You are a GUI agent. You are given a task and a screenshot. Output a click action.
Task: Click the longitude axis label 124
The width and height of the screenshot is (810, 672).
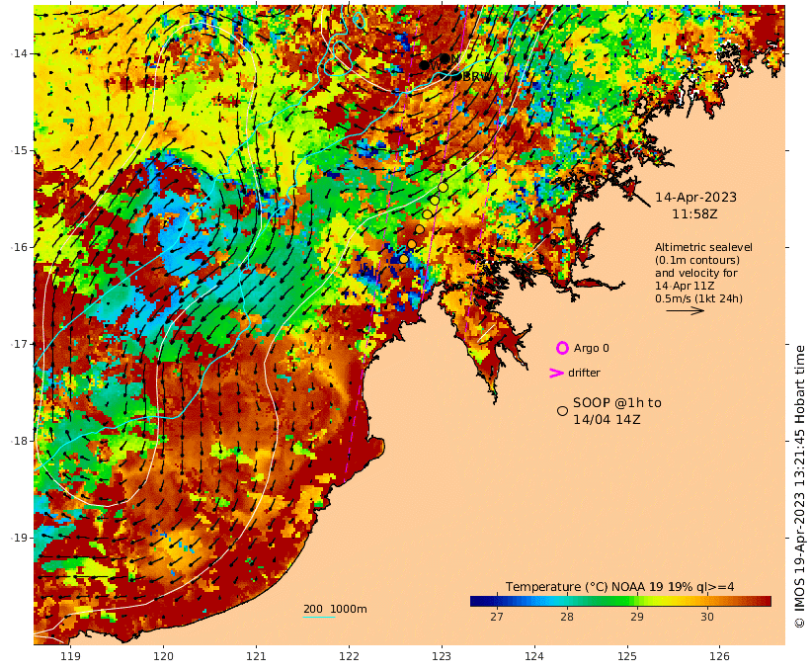[534, 656]
